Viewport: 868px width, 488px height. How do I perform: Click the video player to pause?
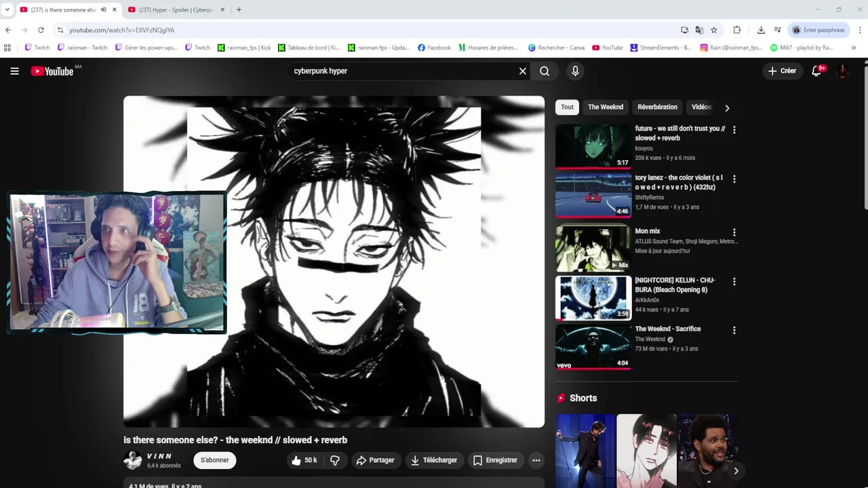pyautogui.click(x=334, y=262)
